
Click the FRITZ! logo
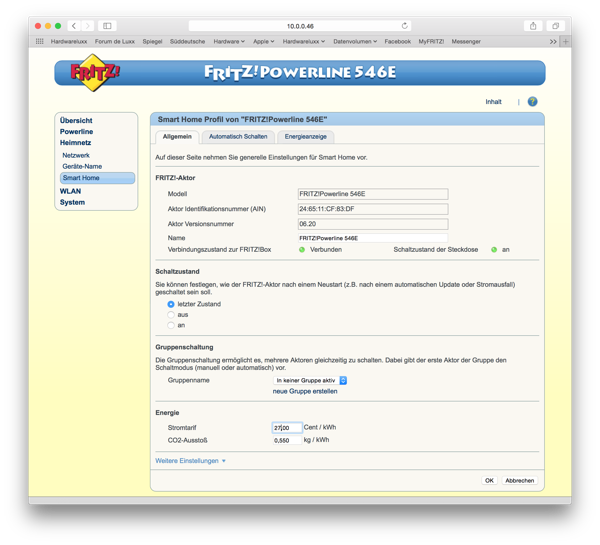coord(95,72)
